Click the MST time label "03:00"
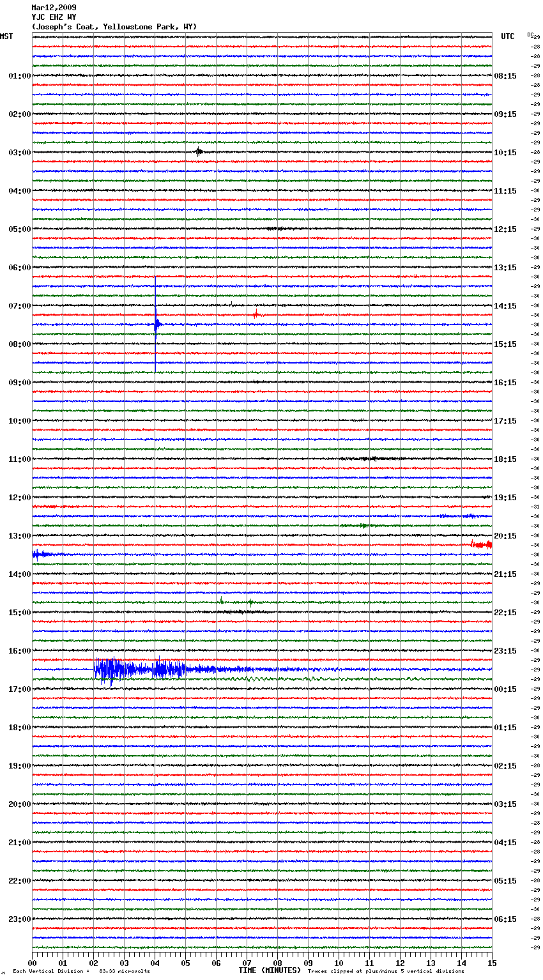Image resolution: width=543 pixels, height=980 pixels. [x=20, y=153]
